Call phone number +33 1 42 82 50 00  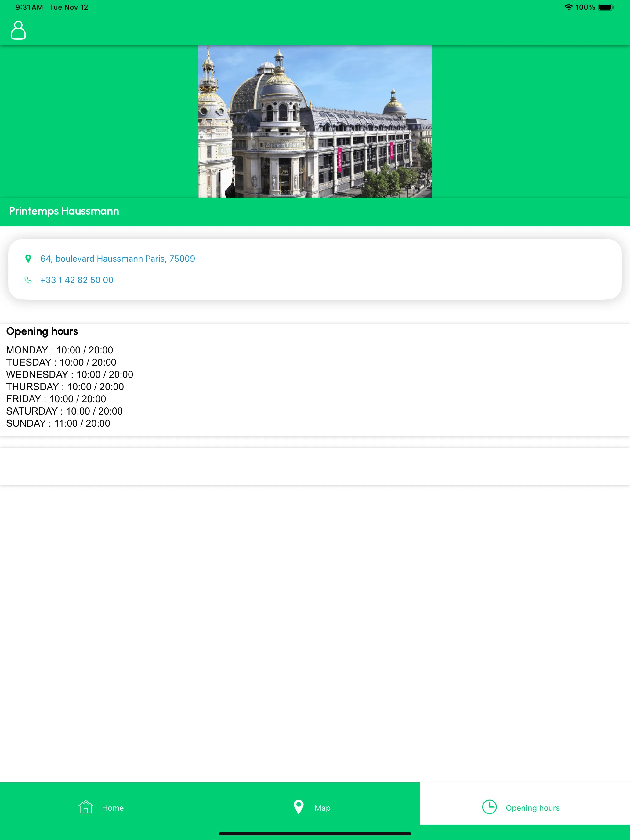click(77, 280)
